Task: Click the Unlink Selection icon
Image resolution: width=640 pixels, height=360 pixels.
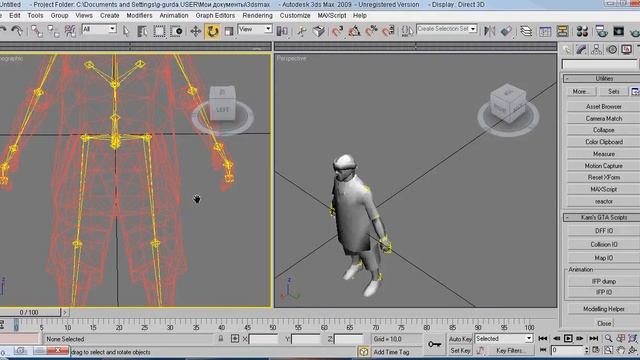Action: pyautogui.click(x=53, y=31)
